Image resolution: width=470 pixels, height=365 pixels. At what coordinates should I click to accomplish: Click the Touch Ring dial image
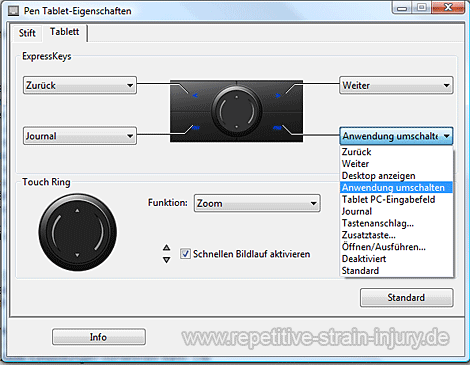[78, 232]
